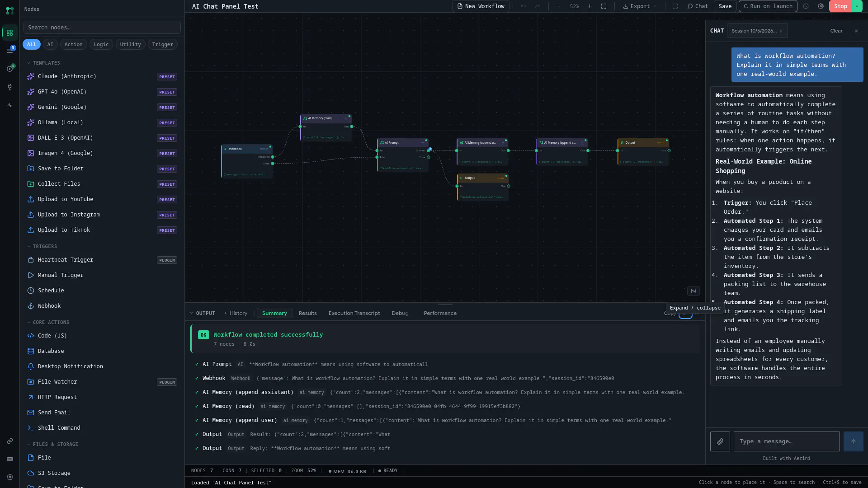Open settings gear at sidebar bottom

point(9,477)
